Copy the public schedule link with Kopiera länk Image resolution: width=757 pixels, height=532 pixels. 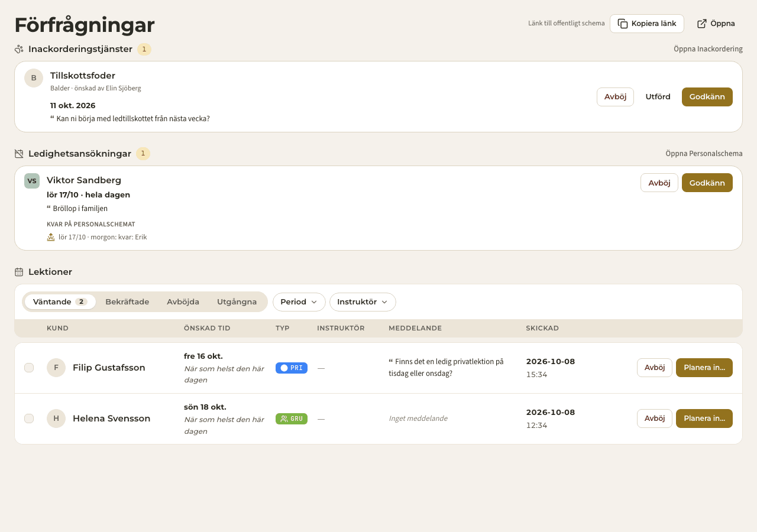[647, 24]
